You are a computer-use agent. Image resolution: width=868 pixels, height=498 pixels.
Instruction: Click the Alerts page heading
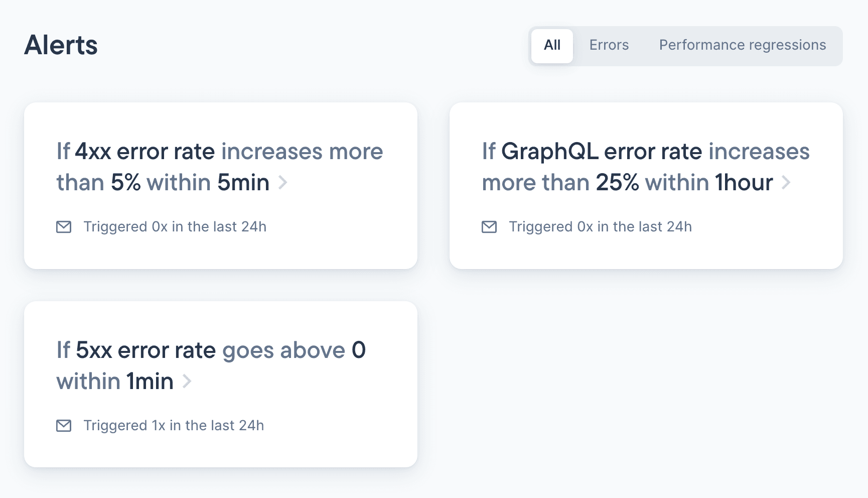pos(61,45)
